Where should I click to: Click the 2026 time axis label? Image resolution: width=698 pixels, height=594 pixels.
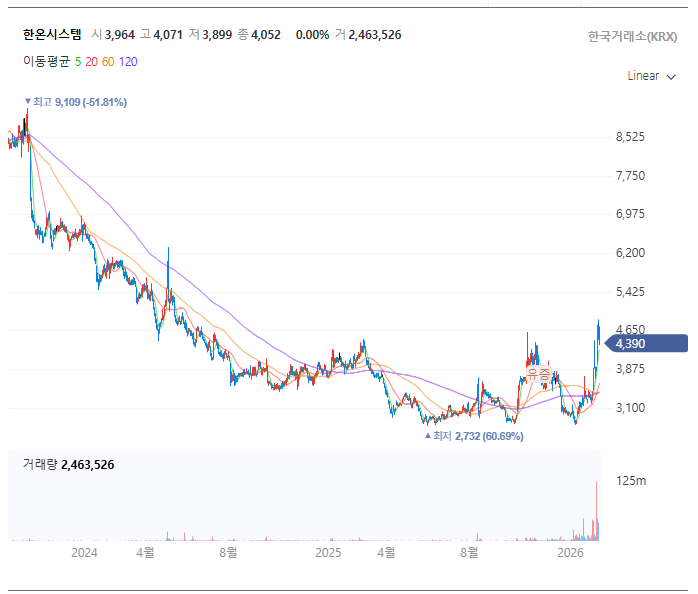pos(570,553)
